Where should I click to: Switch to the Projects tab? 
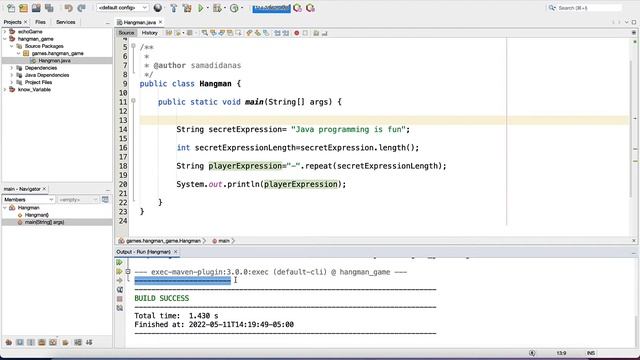[12, 22]
